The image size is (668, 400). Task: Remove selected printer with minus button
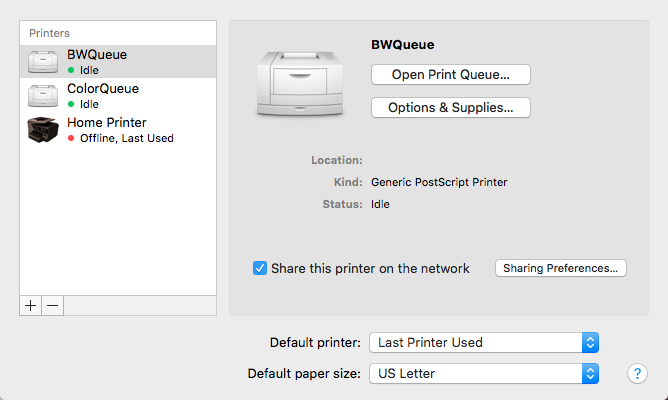(x=53, y=306)
